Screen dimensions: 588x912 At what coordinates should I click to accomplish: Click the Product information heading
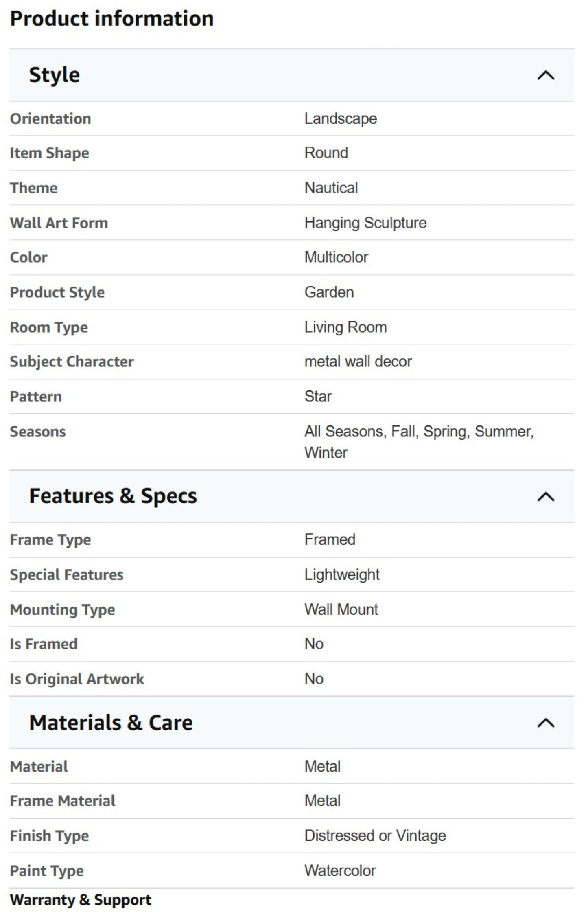pos(112,19)
